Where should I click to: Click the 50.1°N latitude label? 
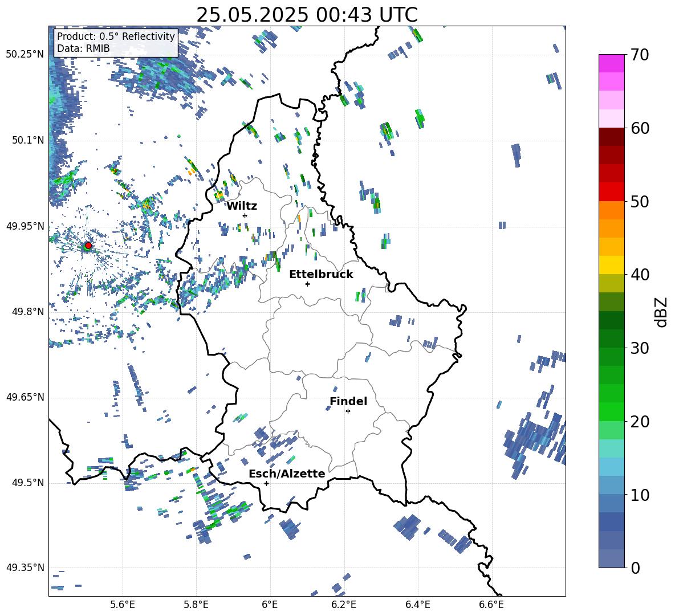27,140
